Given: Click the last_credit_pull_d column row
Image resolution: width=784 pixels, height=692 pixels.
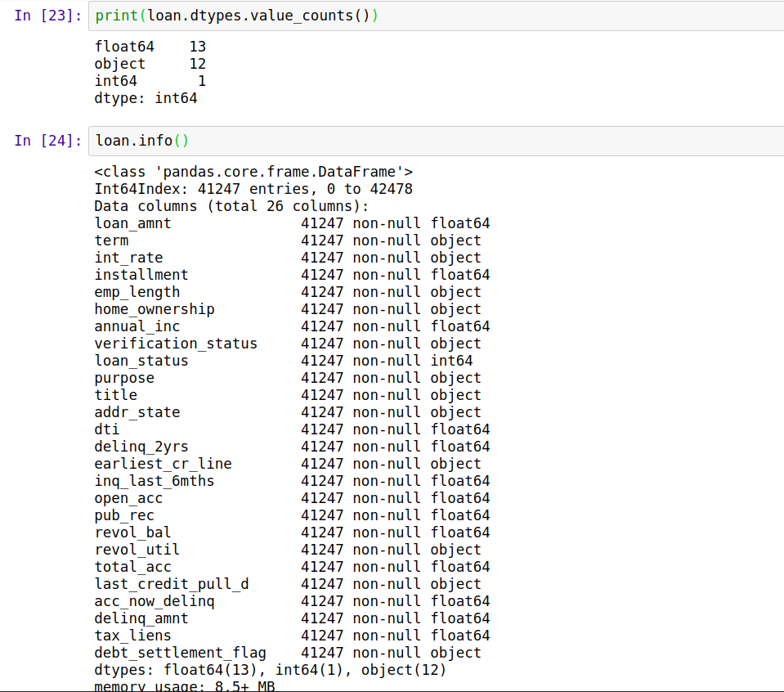Looking at the screenshot, I should 288,584.
